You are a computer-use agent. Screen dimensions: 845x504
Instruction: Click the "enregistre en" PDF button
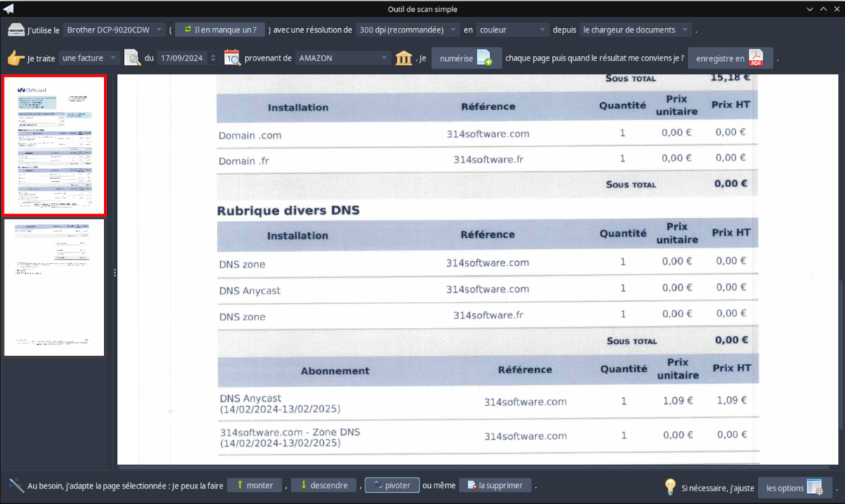(730, 58)
